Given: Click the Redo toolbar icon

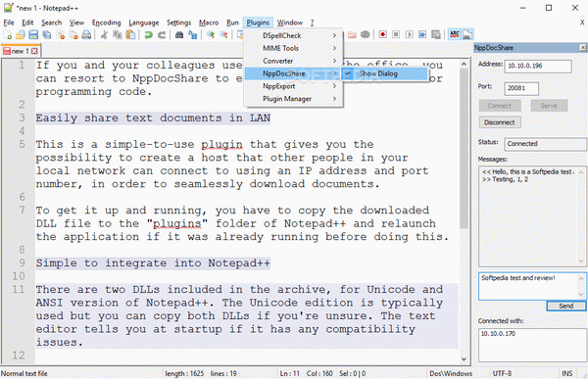Looking at the screenshot, I should point(162,35).
